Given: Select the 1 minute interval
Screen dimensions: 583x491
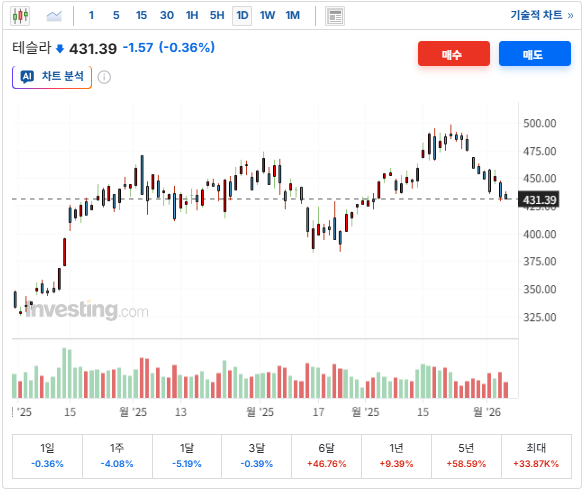Looking at the screenshot, I should (x=91, y=15).
